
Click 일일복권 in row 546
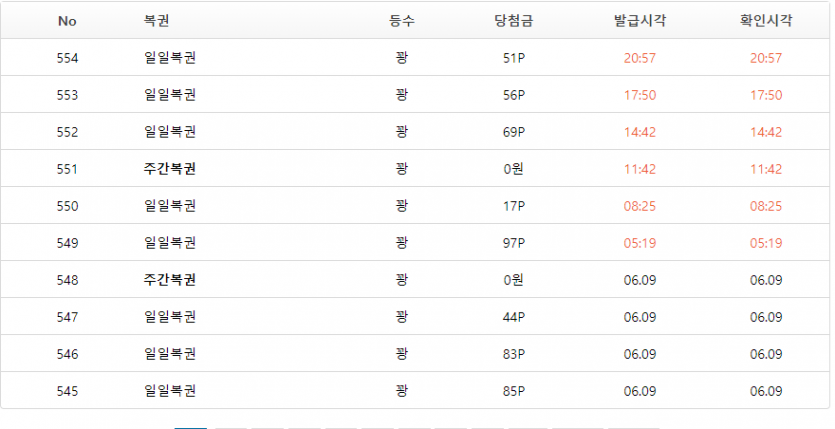[170, 354]
